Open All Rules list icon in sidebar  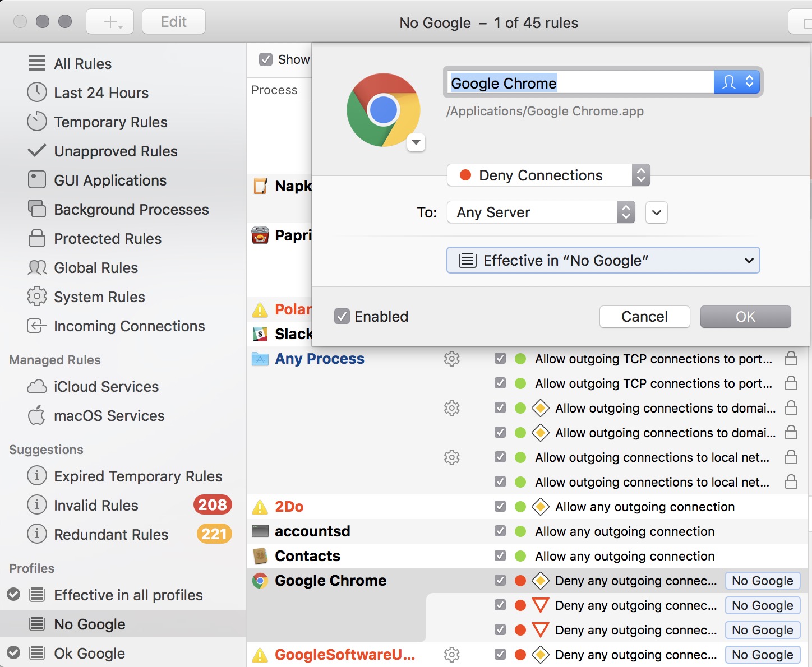(x=37, y=63)
